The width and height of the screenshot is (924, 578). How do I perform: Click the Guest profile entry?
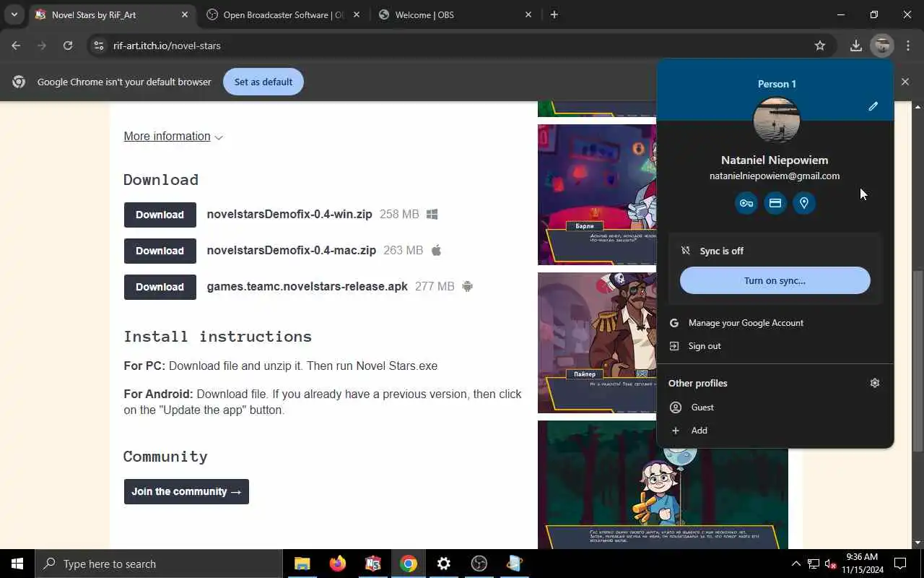point(775,407)
